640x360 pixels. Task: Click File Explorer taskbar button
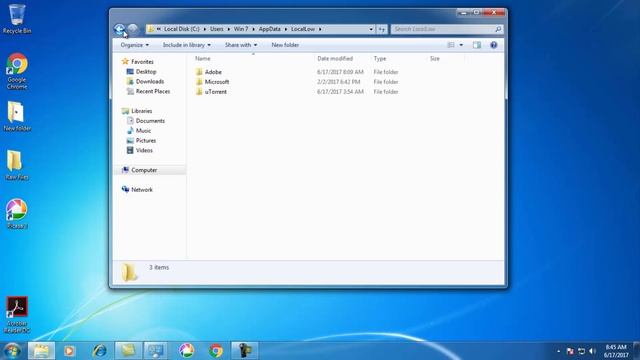pos(41,351)
